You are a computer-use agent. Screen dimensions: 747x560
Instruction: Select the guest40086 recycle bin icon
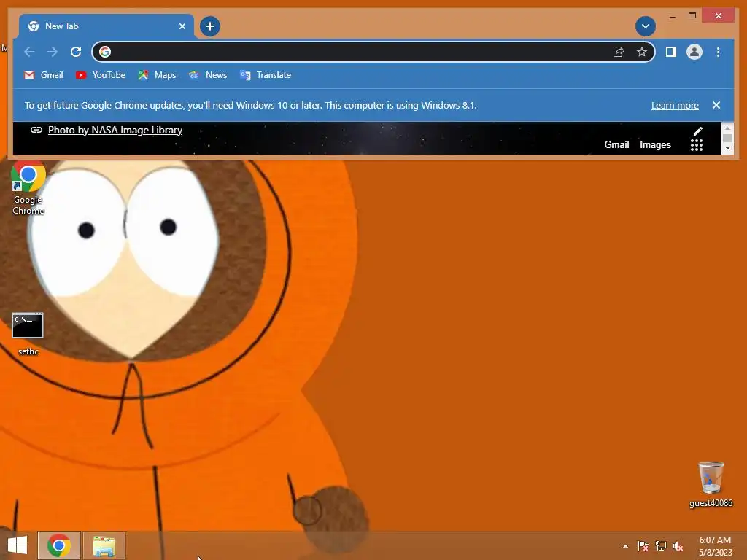pos(711,484)
